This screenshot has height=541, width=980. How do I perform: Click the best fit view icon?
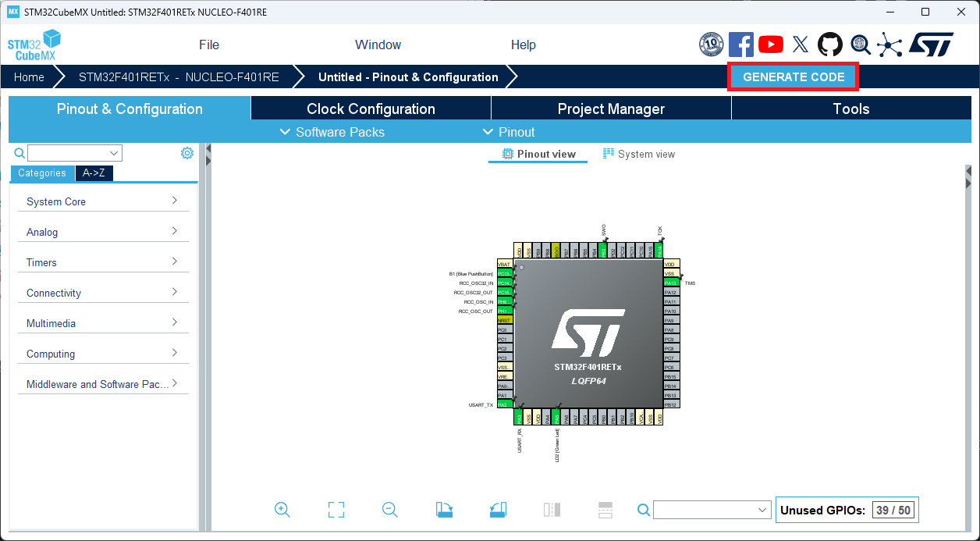(x=336, y=509)
